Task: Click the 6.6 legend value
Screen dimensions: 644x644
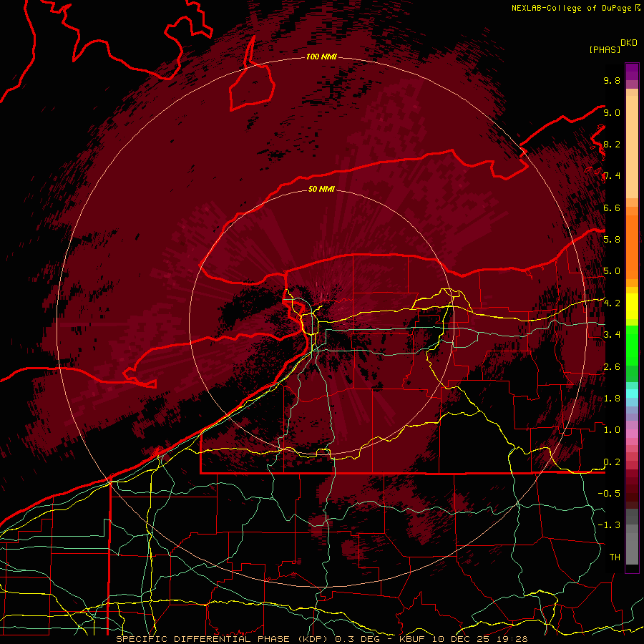Action: [612, 208]
